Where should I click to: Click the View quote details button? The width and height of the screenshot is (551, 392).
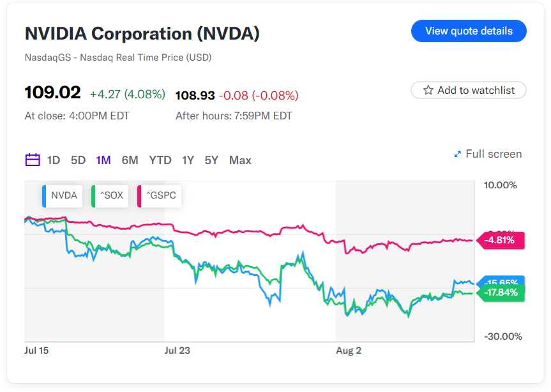468,31
